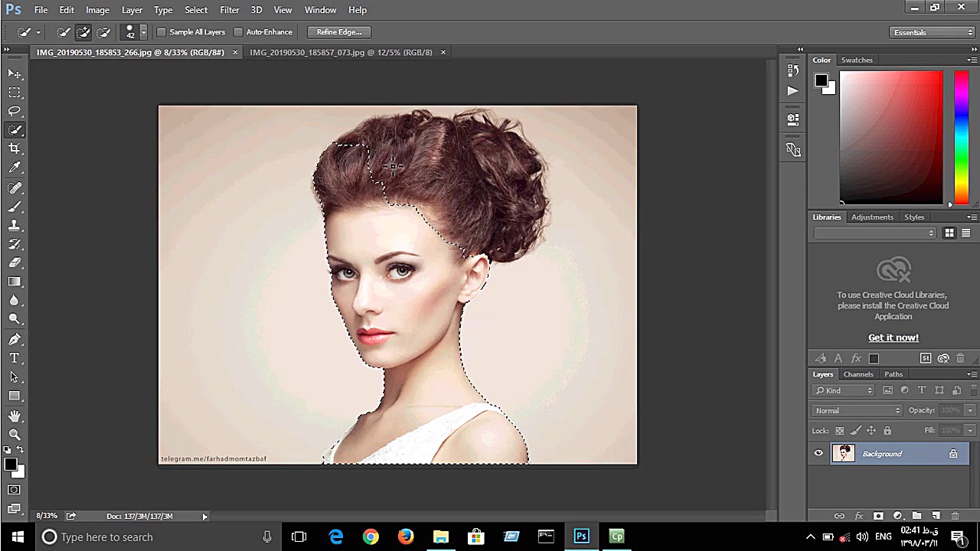Open Chrome from the Windows taskbar

(371, 536)
